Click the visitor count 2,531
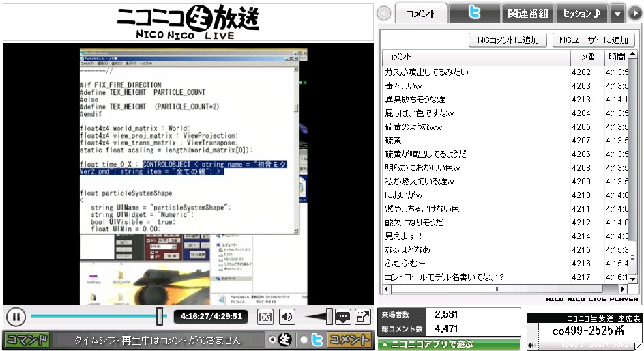The width and height of the screenshot is (644, 351). point(446,314)
